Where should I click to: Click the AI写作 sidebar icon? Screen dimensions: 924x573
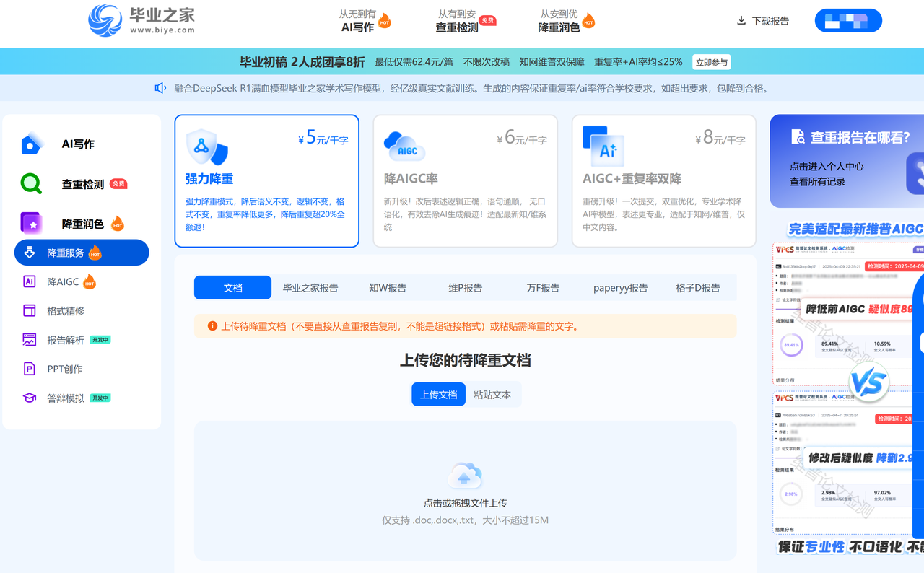[x=31, y=144]
